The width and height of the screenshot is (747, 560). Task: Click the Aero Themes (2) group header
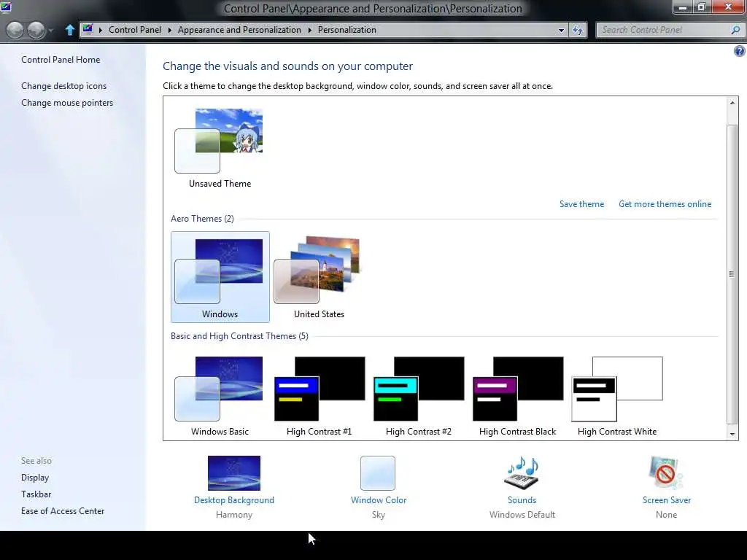[x=202, y=219]
